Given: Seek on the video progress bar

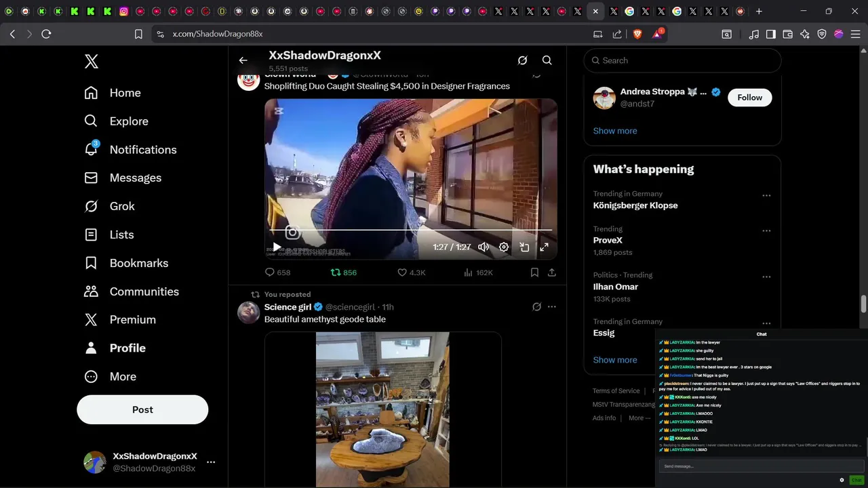Looking at the screenshot, I should click(411, 230).
